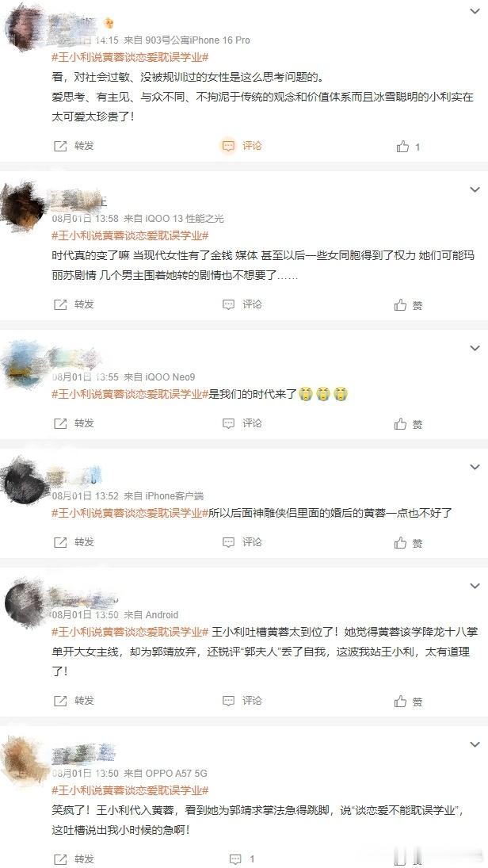
Task: Open chevron menu on OPPO A57 5G post
Action: (x=475, y=744)
